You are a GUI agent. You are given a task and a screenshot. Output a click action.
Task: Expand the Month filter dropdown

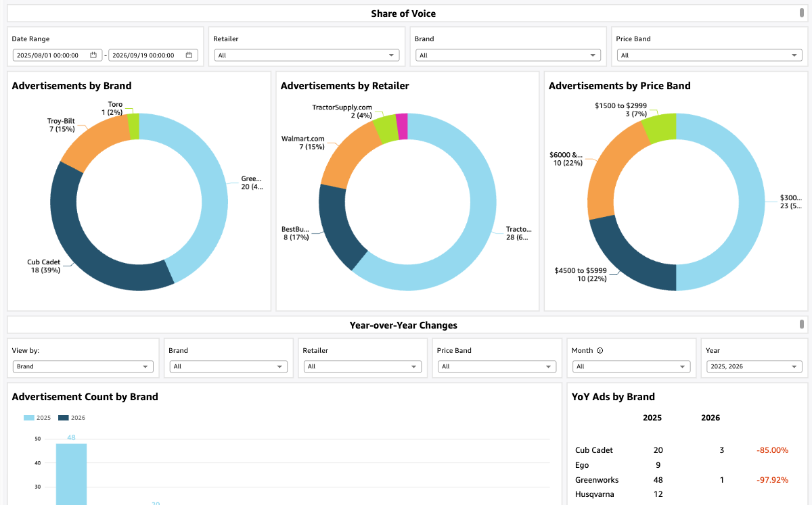631,366
